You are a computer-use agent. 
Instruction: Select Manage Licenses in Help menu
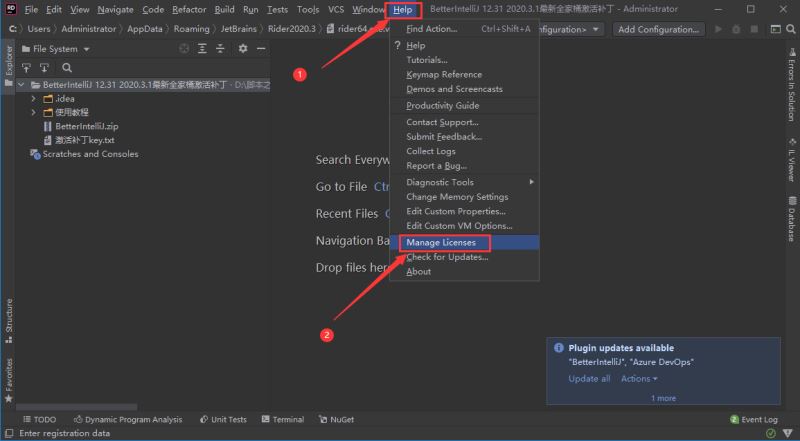pos(464,242)
